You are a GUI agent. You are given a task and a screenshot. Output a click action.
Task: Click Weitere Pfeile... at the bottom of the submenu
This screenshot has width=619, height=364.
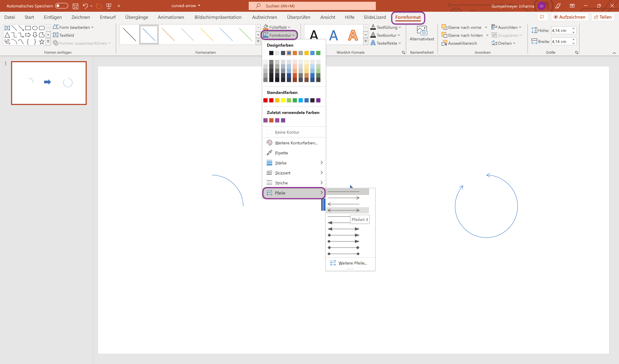coord(352,263)
